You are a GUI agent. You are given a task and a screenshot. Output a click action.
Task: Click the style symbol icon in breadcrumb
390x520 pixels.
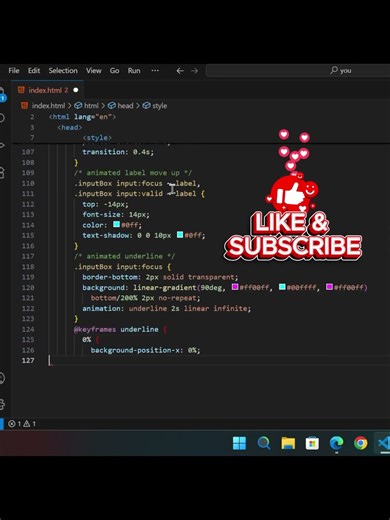(x=146, y=106)
